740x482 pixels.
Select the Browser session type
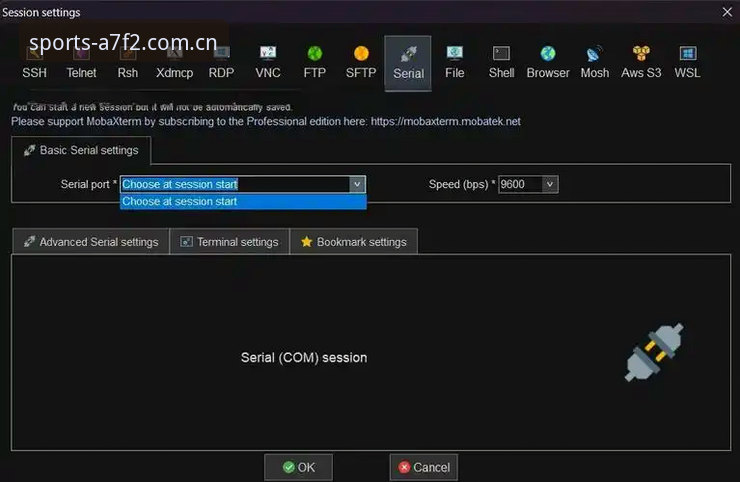pyautogui.click(x=547, y=63)
